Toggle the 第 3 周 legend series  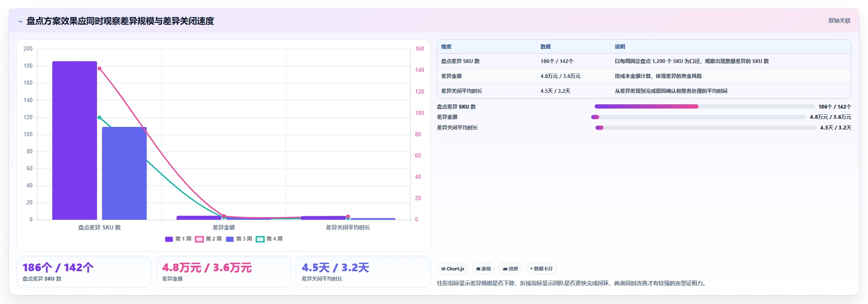coord(239,239)
